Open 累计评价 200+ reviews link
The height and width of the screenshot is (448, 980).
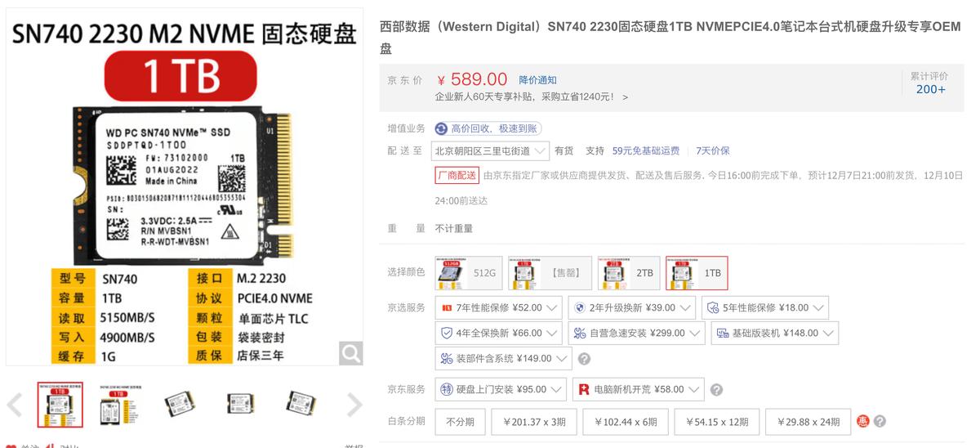[x=930, y=83]
